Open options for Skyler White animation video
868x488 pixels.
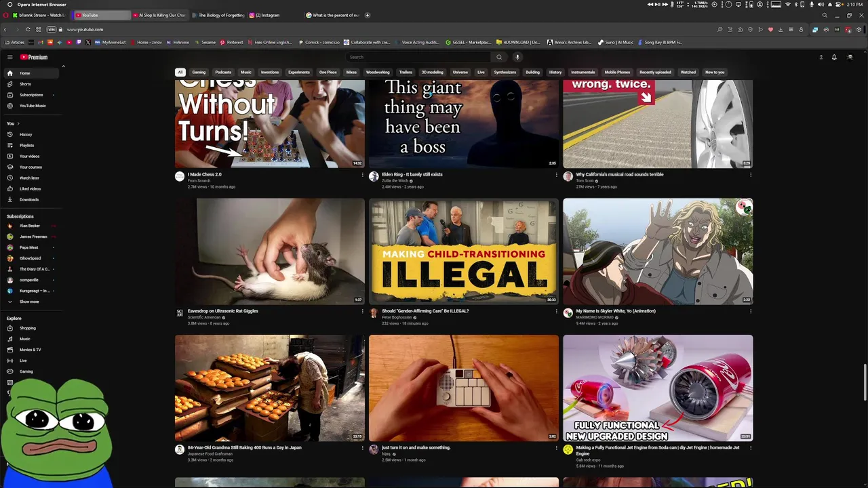[x=750, y=312]
